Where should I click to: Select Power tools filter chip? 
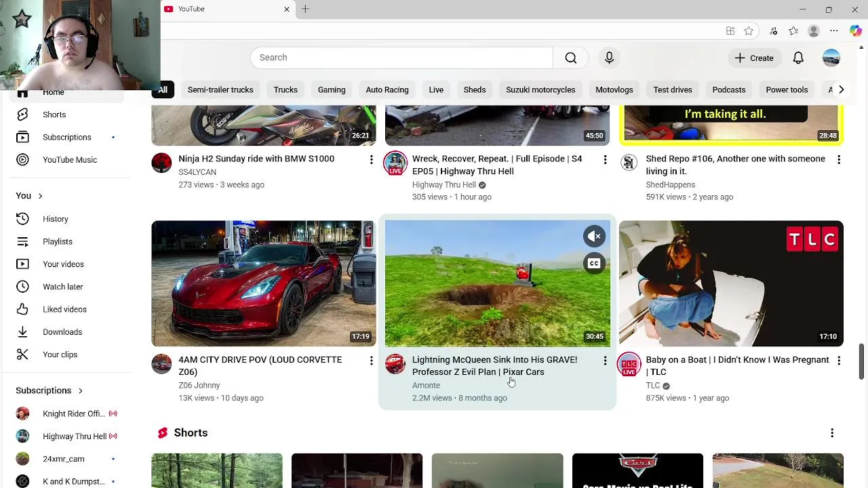(x=787, y=89)
